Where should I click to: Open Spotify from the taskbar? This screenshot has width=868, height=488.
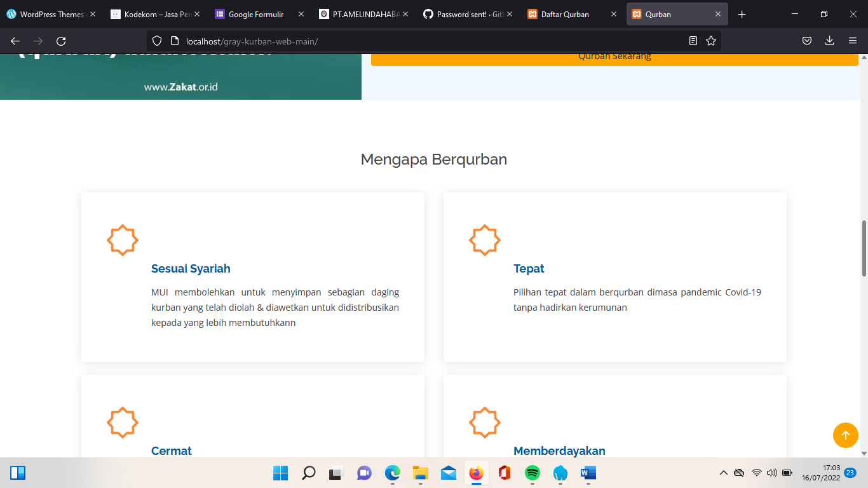pyautogui.click(x=532, y=473)
